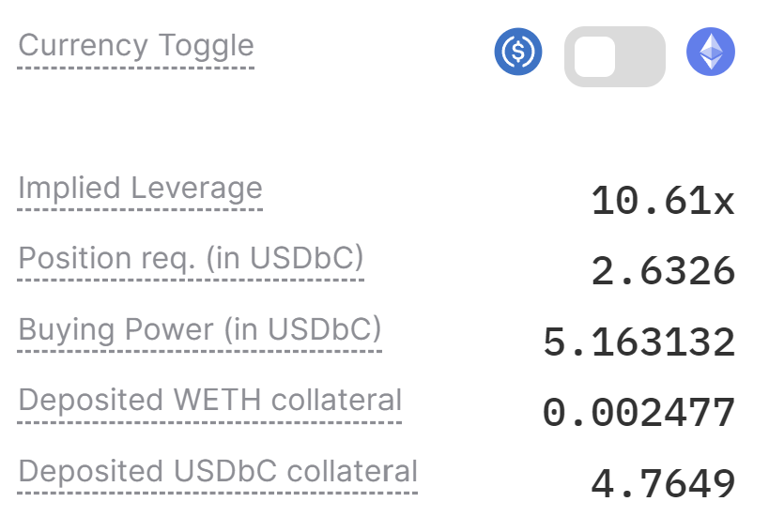Click the Ethereum diamond icon
This screenshot has height=532, width=769.
click(711, 52)
